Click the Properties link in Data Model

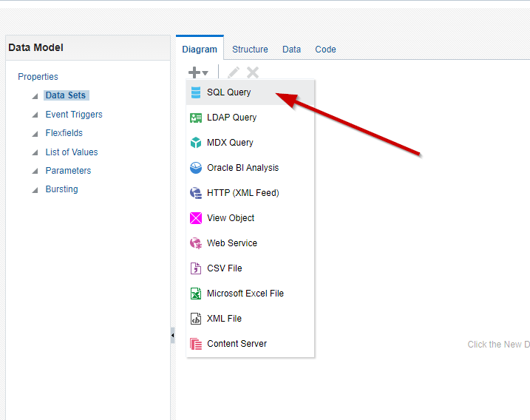tap(38, 77)
